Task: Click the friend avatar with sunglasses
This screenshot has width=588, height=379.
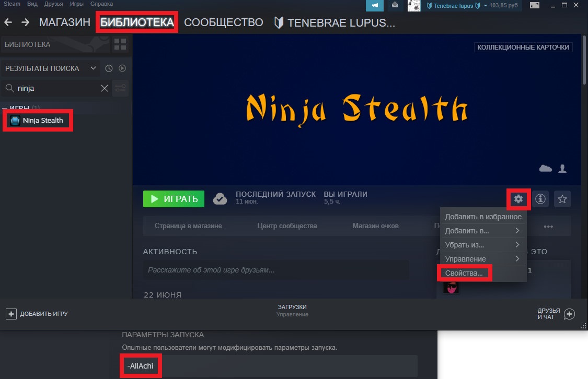Action: coord(451,287)
